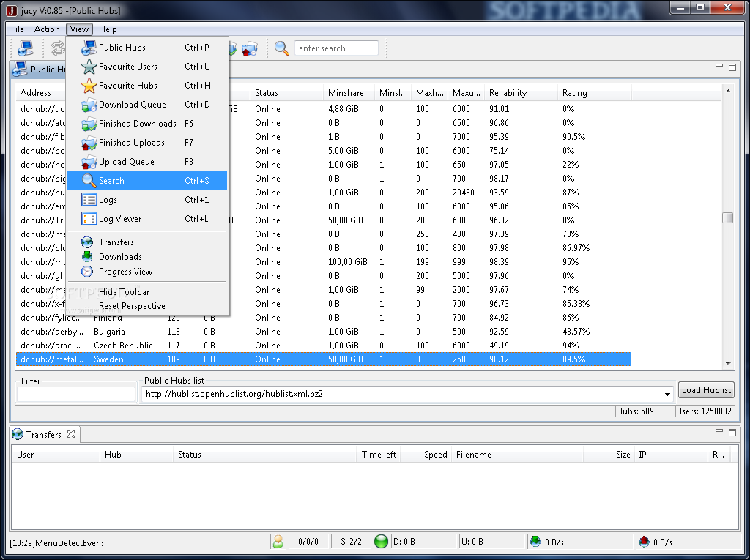This screenshot has width=750, height=560.
Task: Click hub list scrollbar down arrow
Action: (x=727, y=363)
